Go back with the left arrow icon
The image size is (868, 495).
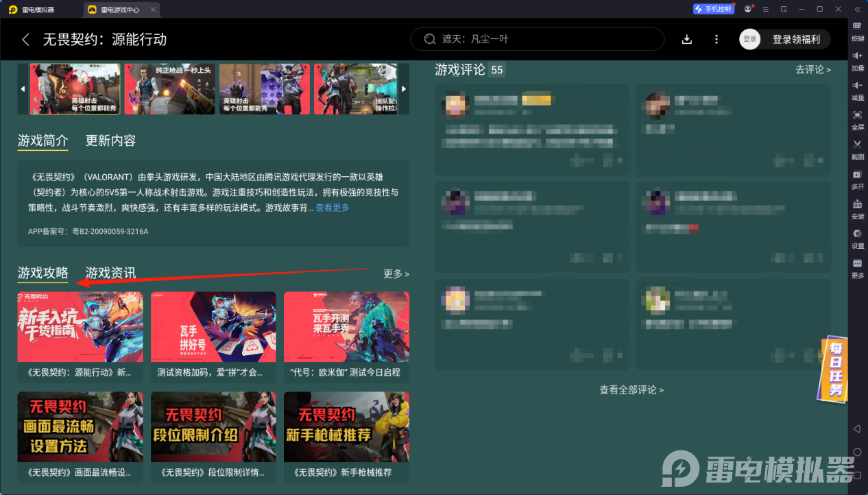coord(25,40)
